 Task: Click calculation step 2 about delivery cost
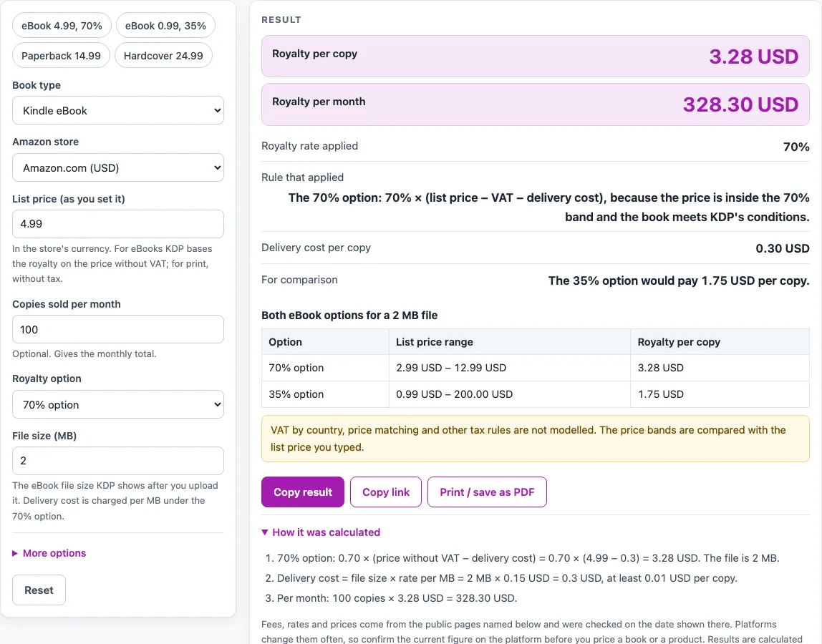pyautogui.click(x=506, y=578)
